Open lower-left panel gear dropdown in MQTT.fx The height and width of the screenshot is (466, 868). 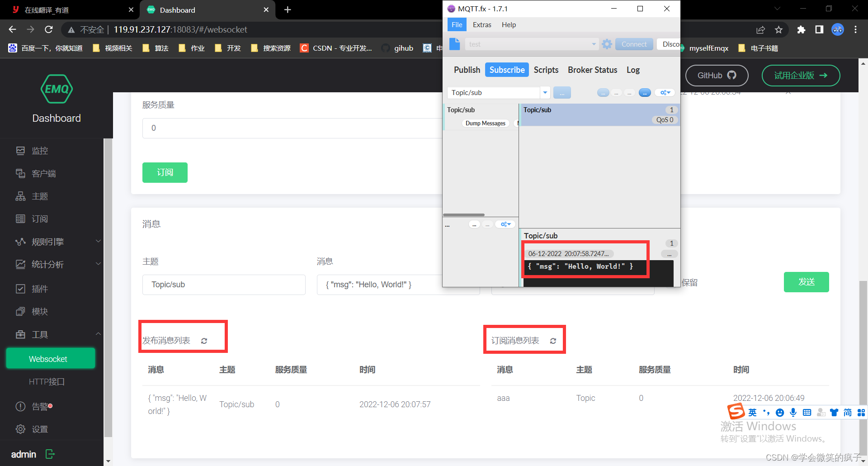coord(505,224)
